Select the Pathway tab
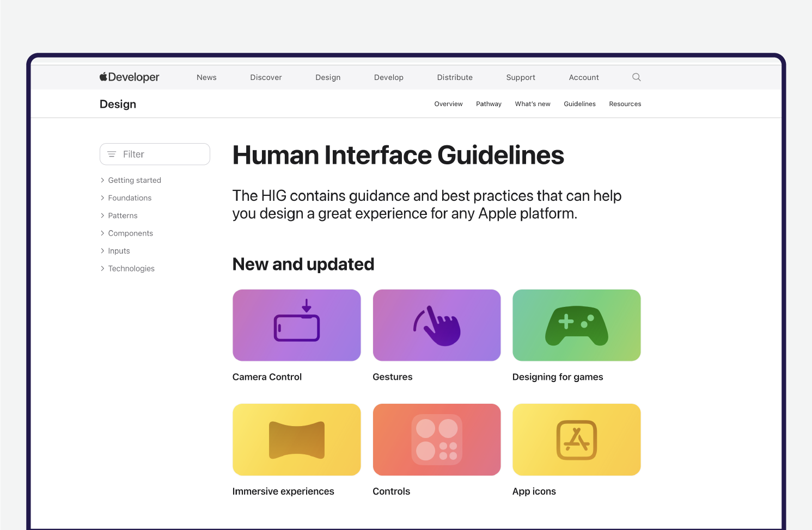The height and width of the screenshot is (530, 812). (489, 104)
